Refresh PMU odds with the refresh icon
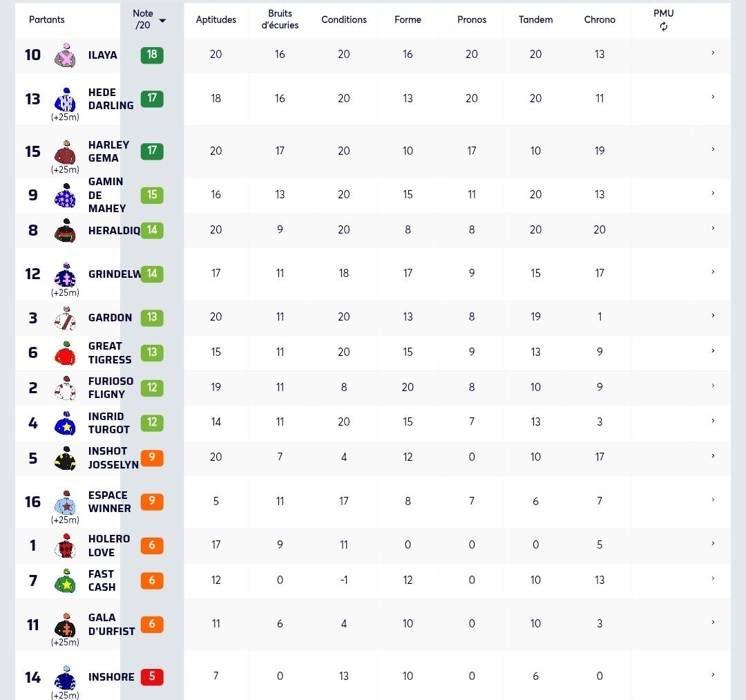The width and height of the screenshot is (746, 700). point(663,27)
